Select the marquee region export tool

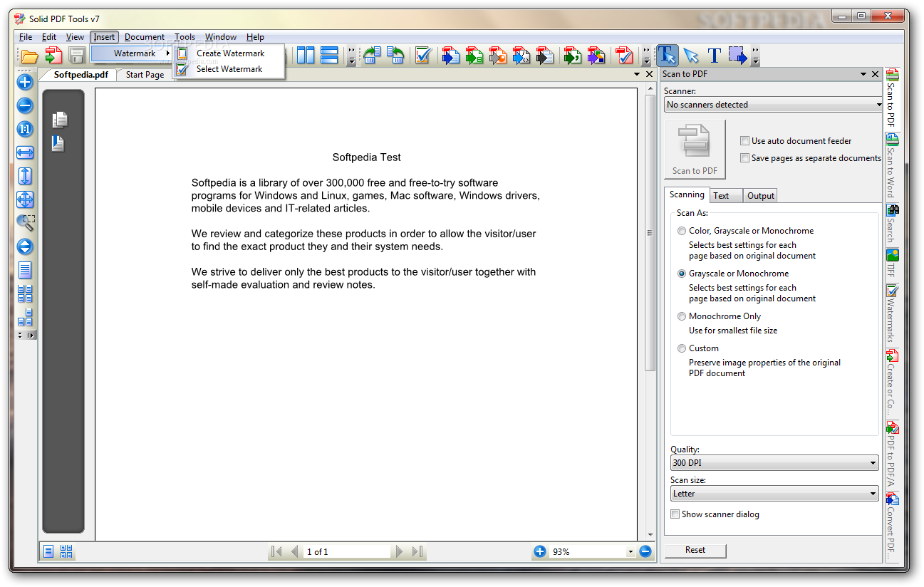click(x=737, y=55)
